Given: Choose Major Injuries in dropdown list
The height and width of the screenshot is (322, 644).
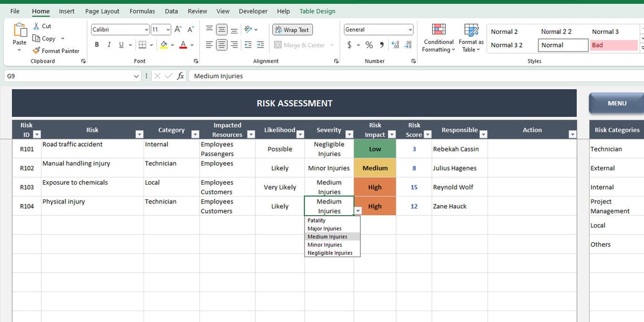Looking at the screenshot, I should click(332, 228).
